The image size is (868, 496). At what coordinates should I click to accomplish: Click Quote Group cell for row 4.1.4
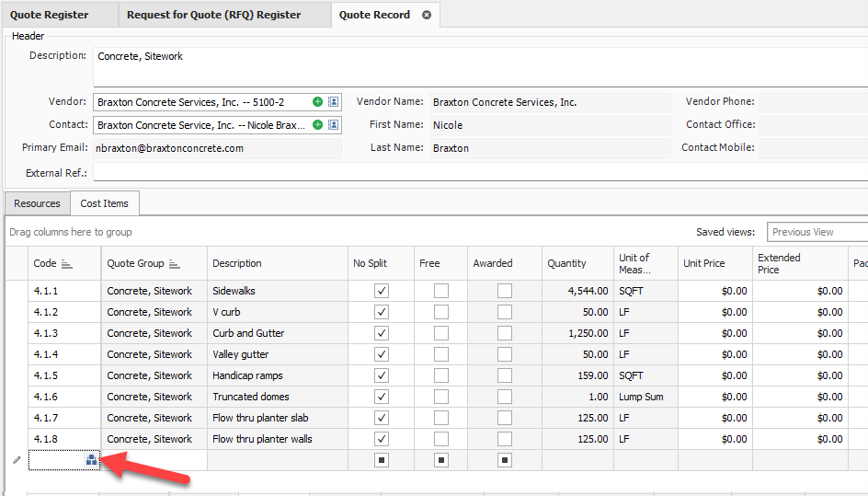pos(154,354)
